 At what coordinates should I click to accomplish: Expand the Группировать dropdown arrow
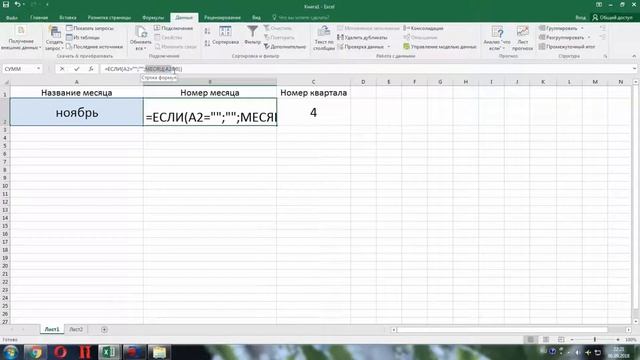click(x=582, y=28)
